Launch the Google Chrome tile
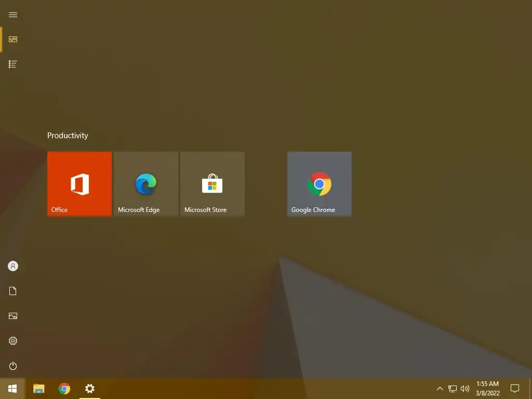Image resolution: width=532 pixels, height=399 pixels. click(320, 184)
